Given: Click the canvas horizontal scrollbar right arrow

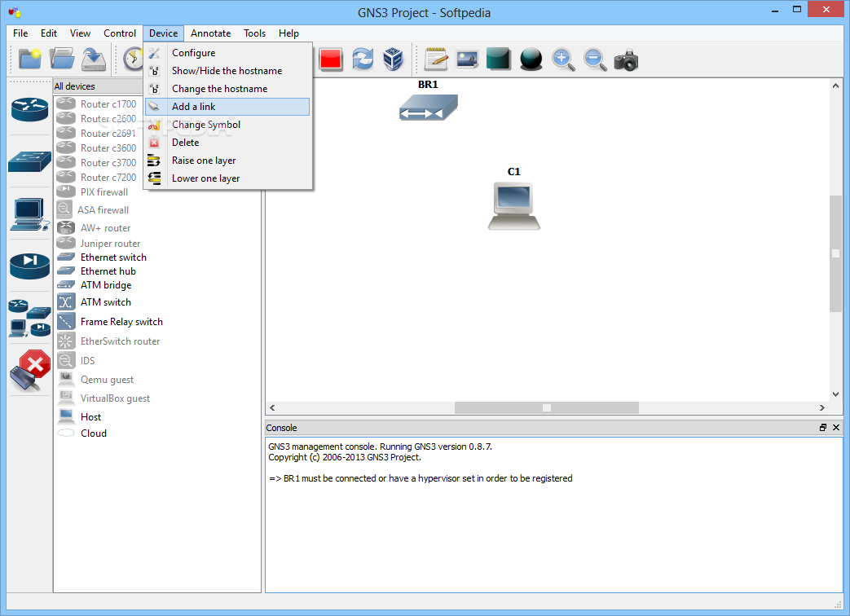Looking at the screenshot, I should click(x=821, y=407).
